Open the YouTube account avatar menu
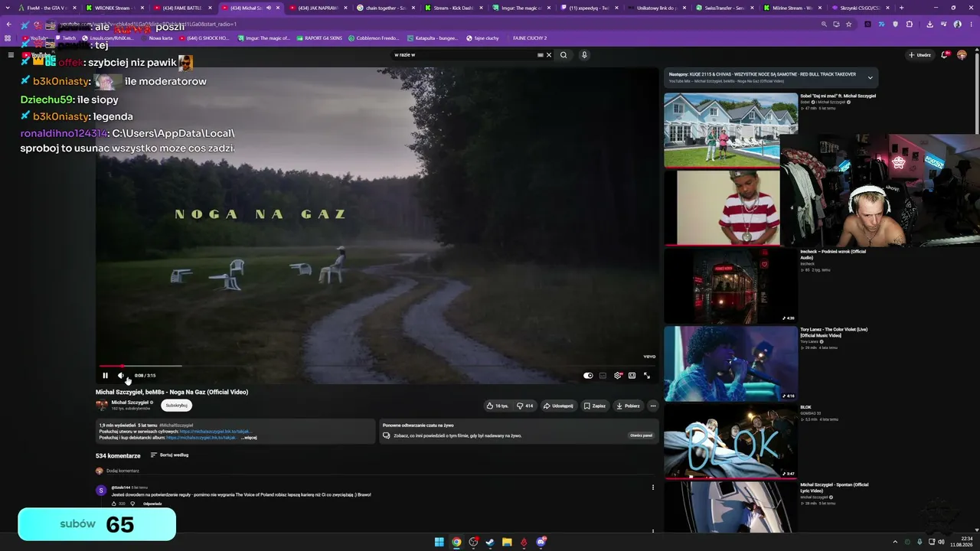980x551 pixels. point(962,55)
